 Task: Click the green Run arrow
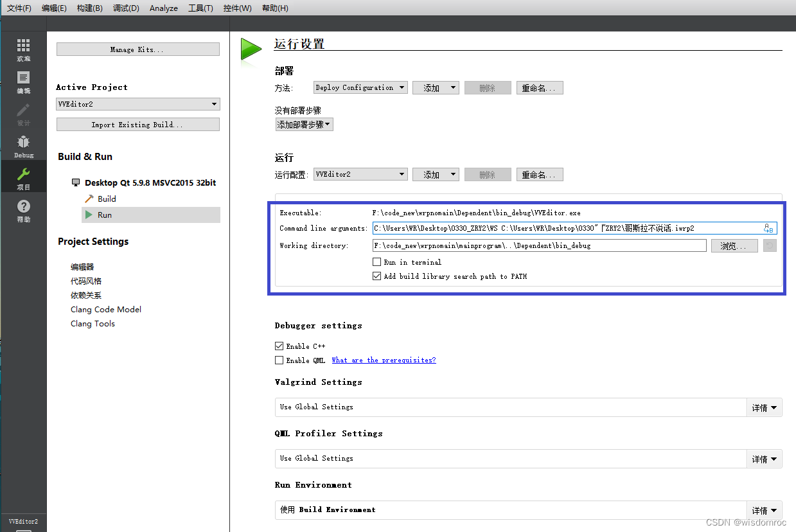tap(250, 48)
